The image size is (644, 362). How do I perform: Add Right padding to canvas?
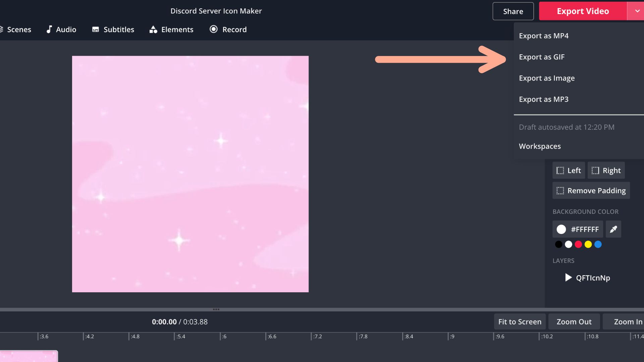tap(606, 170)
